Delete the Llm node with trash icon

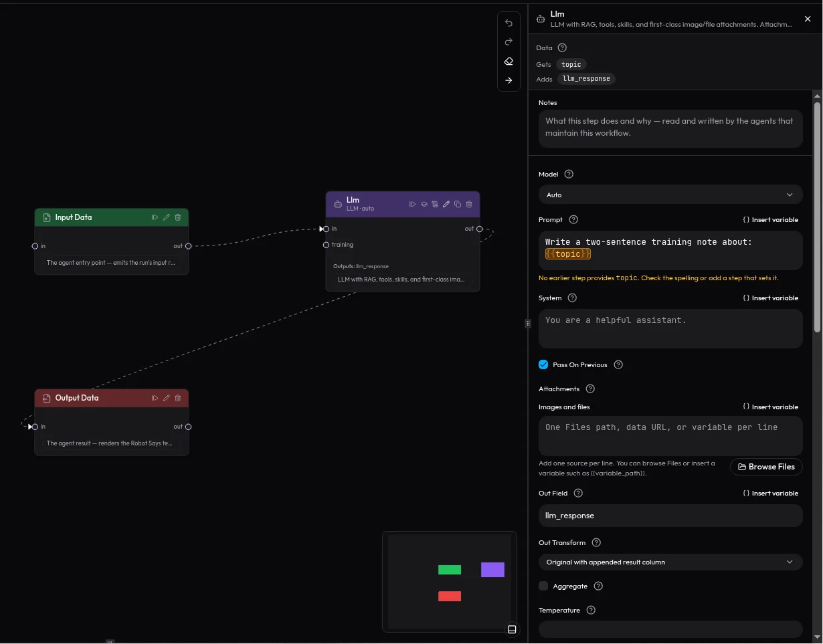click(469, 204)
